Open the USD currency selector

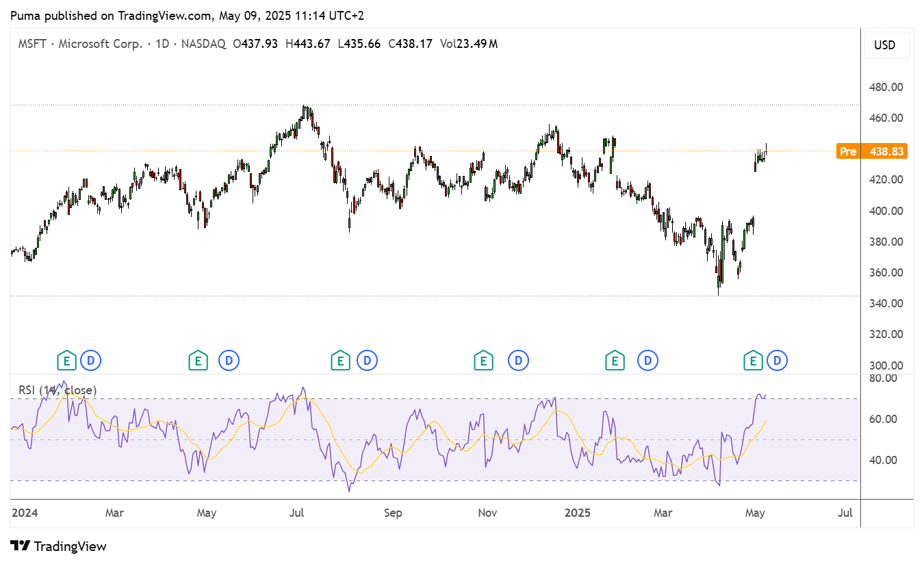pyautogui.click(x=885, y=45)
